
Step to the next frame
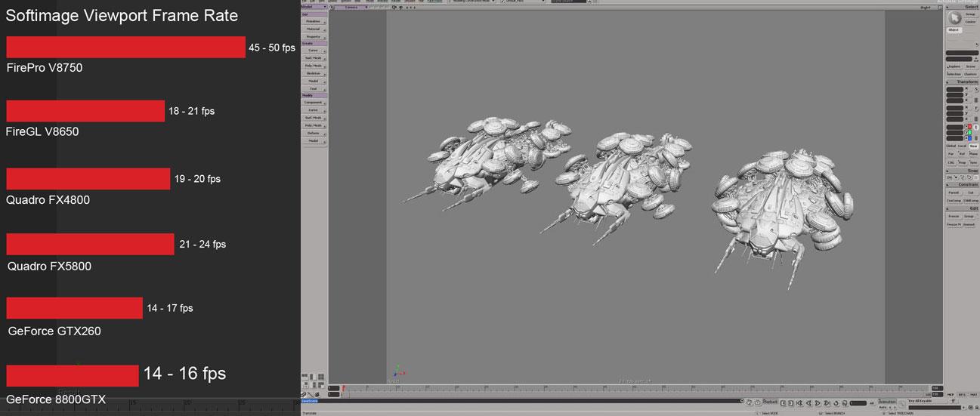(x=790, y=403)
